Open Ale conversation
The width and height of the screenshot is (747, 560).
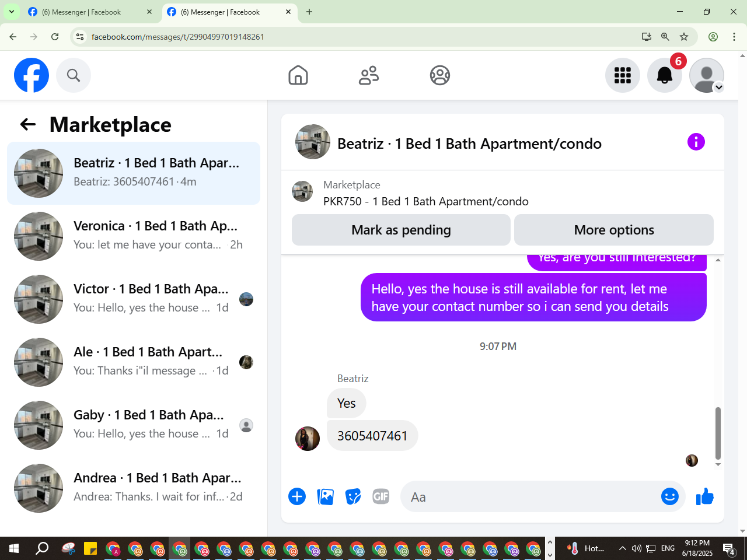pos(134,362)
